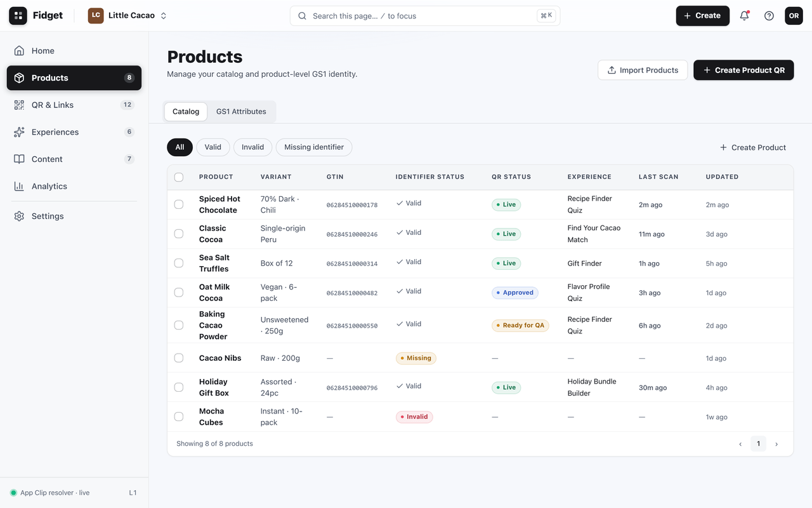Open the notifications bell

click(x=744, y=16)
